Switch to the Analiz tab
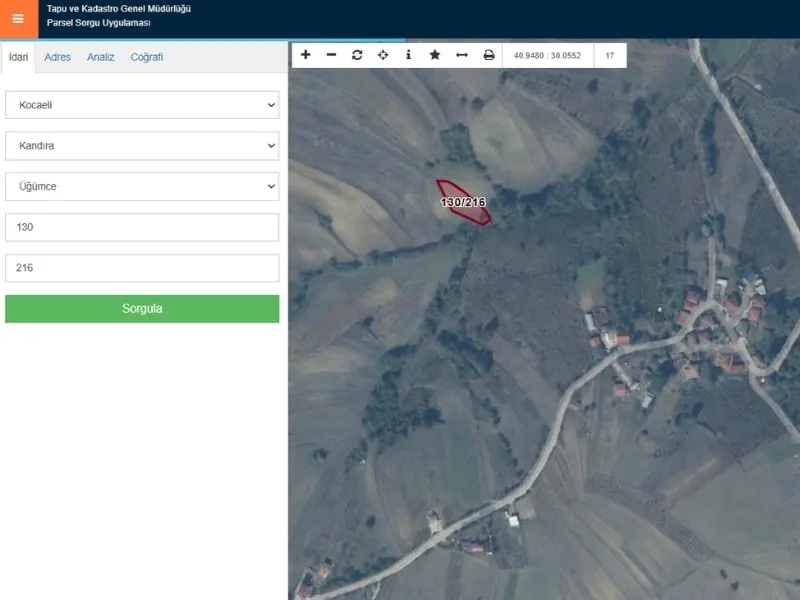The image size is (800, 600). pyautogui.click(x=101, y=57)
